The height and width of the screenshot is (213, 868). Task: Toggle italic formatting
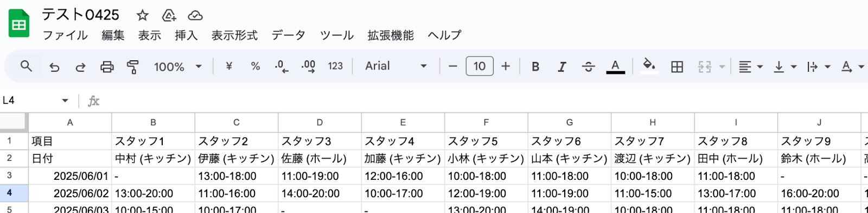562,66
